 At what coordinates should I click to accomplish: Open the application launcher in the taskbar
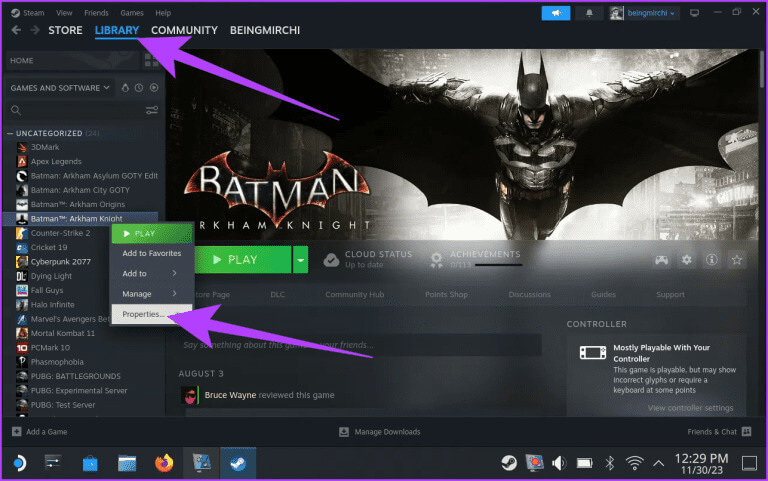[19, 463]
